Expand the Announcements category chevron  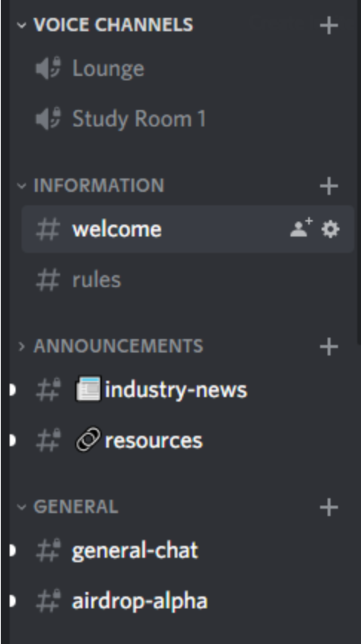(x=22, y=347)
